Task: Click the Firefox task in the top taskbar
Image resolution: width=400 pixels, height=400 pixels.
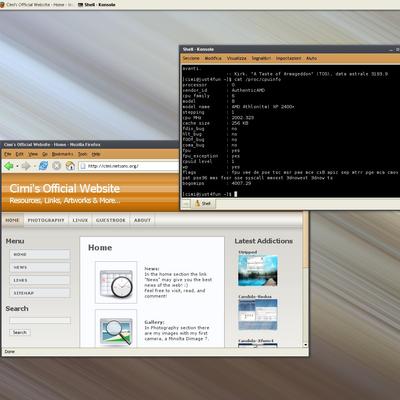Action: (x=37, y=5)
